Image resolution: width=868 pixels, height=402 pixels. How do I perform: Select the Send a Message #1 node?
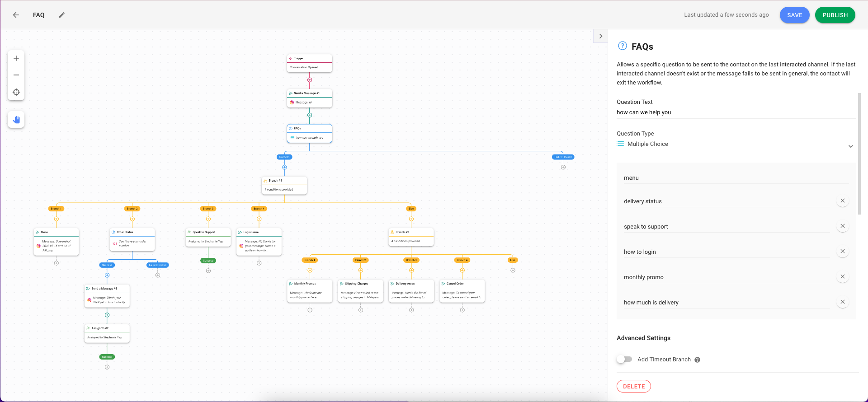(310, 98)
